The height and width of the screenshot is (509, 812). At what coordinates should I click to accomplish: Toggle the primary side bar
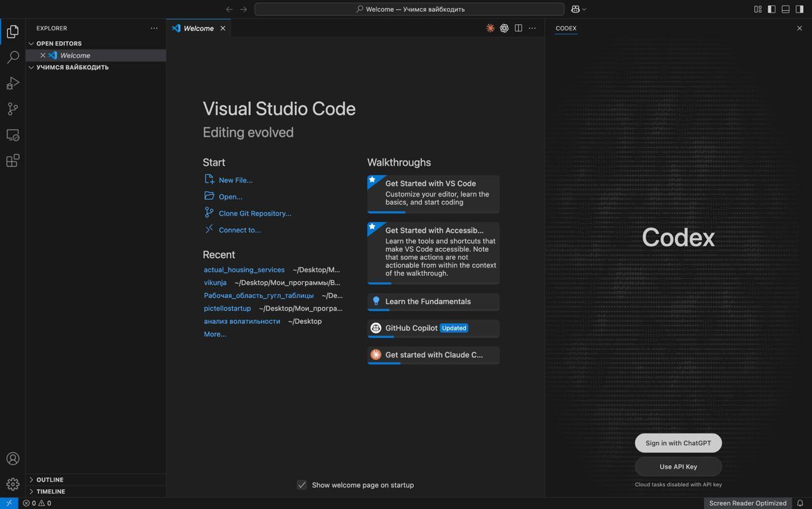point(771,9)
